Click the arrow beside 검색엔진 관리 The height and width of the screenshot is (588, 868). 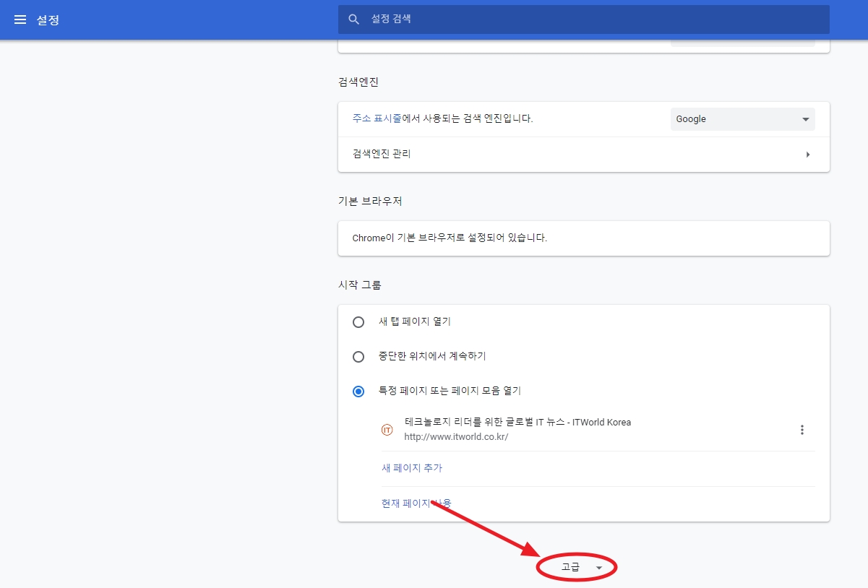807,155
